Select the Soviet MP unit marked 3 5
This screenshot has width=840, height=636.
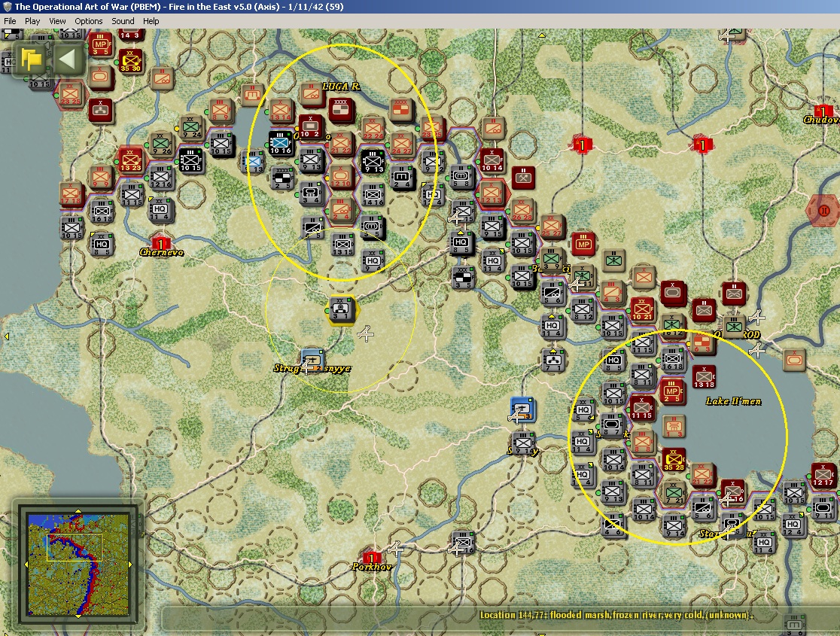coord(100,44)
